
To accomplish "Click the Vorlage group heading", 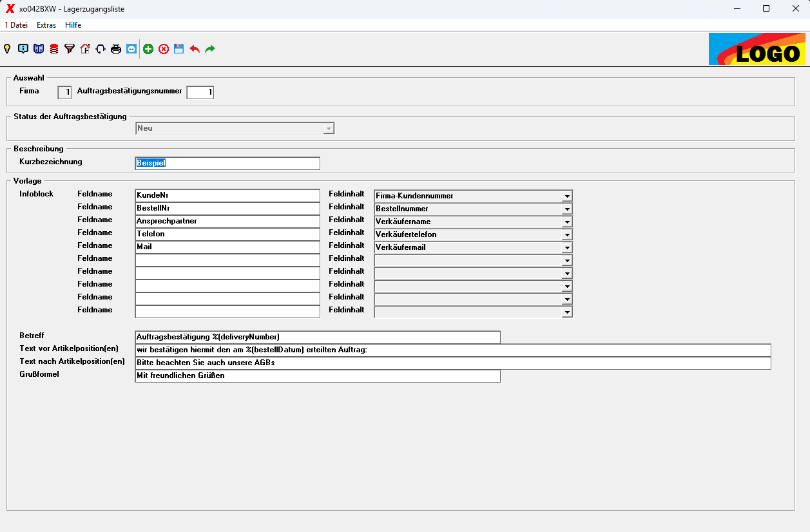I will [x=28, y=181].
